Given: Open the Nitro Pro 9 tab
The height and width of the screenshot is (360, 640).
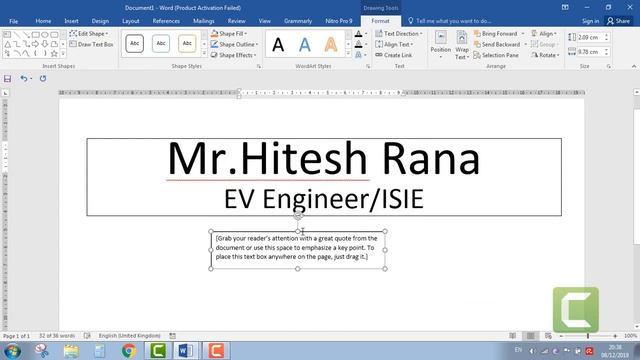Looking at the screenshot, I should pyautogui.click(x=339, y=21).
